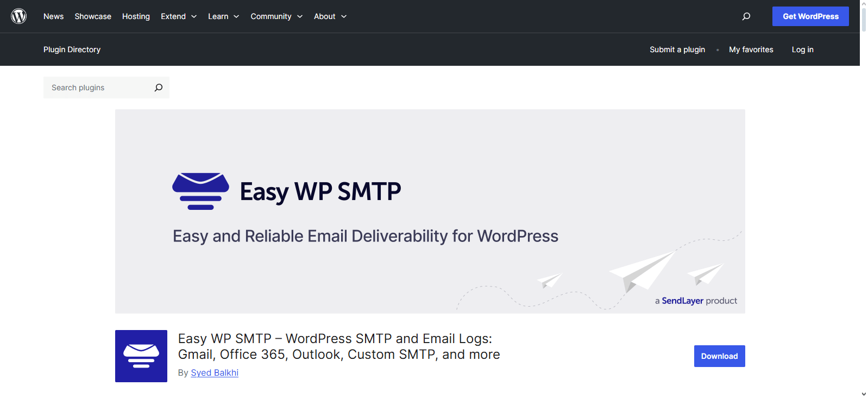Click the Submit a plugin link
868x398 pixels.
tap(677, 49)
